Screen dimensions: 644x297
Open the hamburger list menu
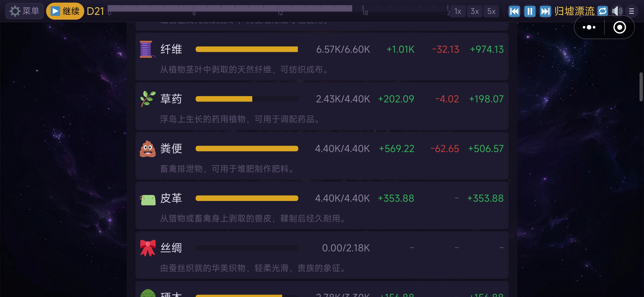tap(631, 11)
